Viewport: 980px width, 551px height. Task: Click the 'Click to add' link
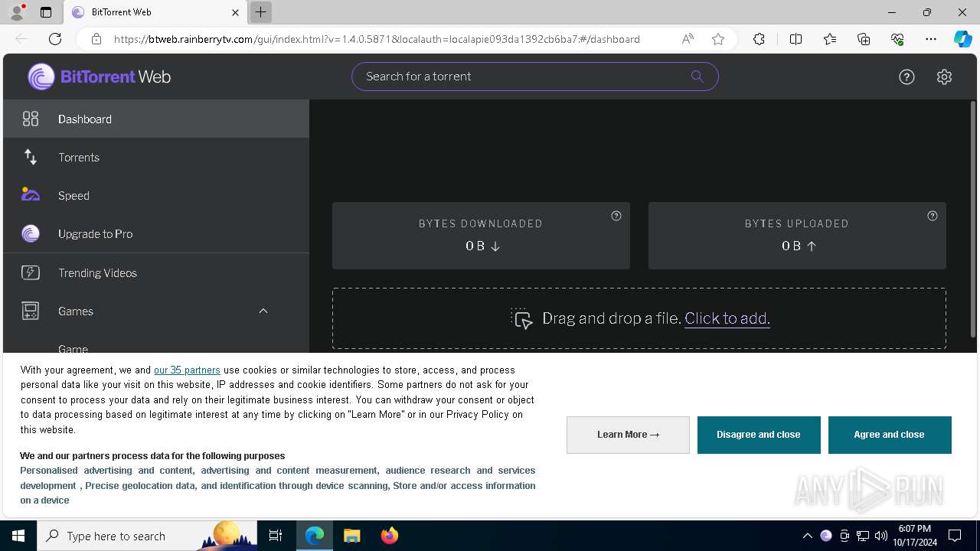[727, 318]
